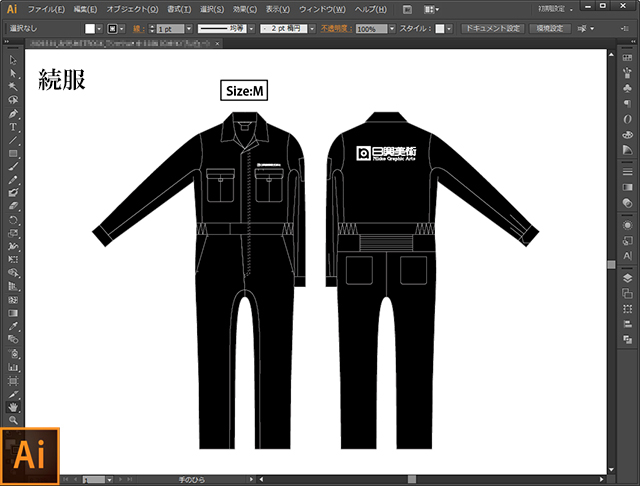Select the Line Segment tool
Image resolution: width=640 pixels, height=486 pixels.
point(13,140)
